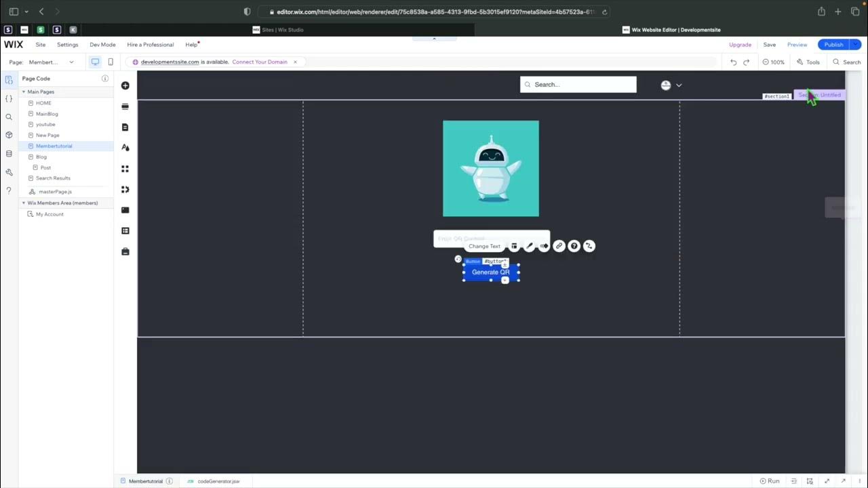Open the Site Design icon with droplet
Image resolution: width=868 pixels, height=488 pixels.
coord(125,148)
